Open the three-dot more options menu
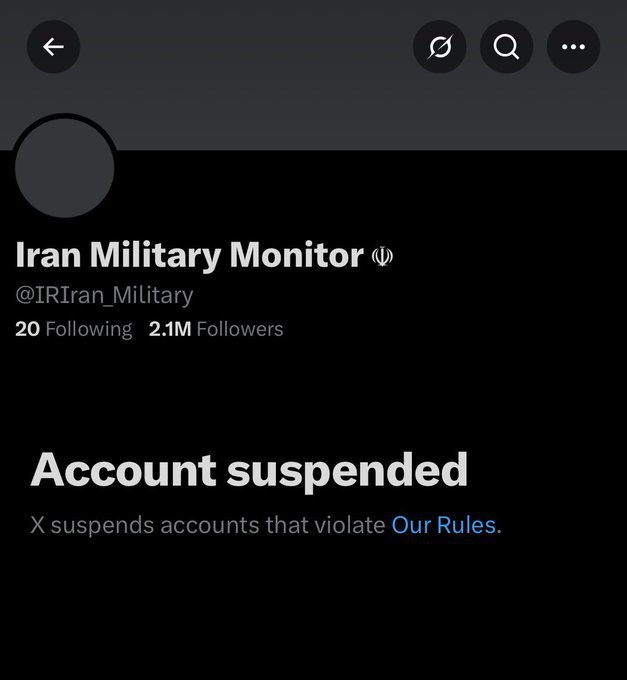Image resolution: width=627 pixels, height=680 pixels. click(573, 46)
